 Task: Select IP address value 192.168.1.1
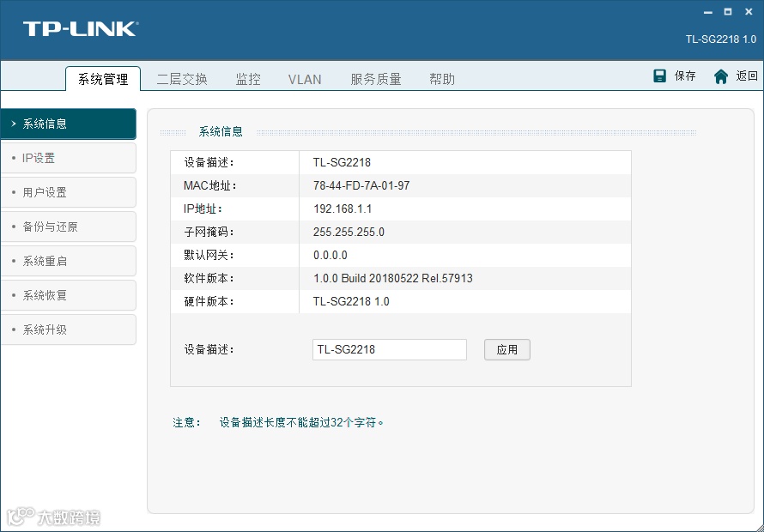click(343, 209)
